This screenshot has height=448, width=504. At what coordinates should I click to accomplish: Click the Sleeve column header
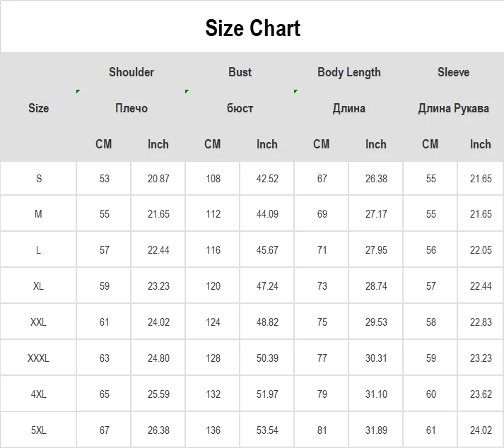click(x=453, y=72)
